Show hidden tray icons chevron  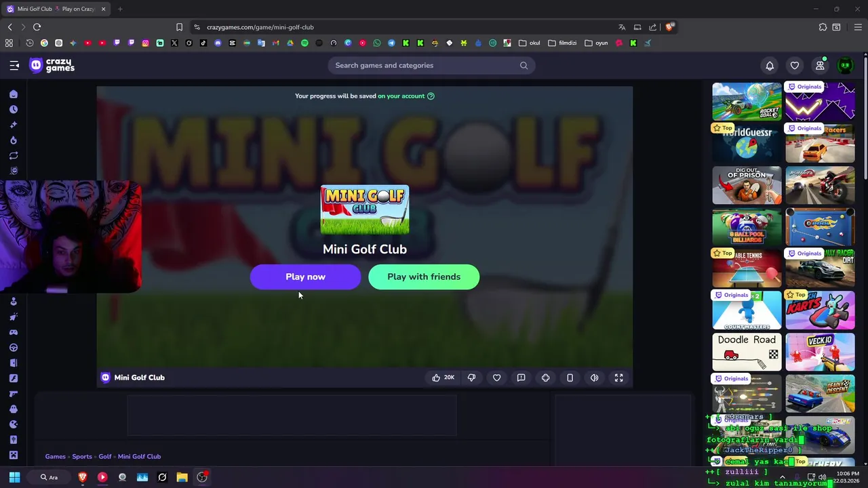click(x=782, y=477)
